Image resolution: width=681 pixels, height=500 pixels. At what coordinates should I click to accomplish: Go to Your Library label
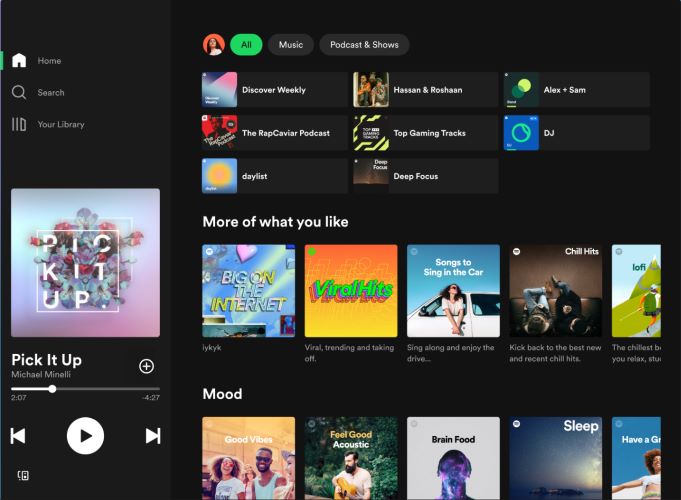coord(61,124)
